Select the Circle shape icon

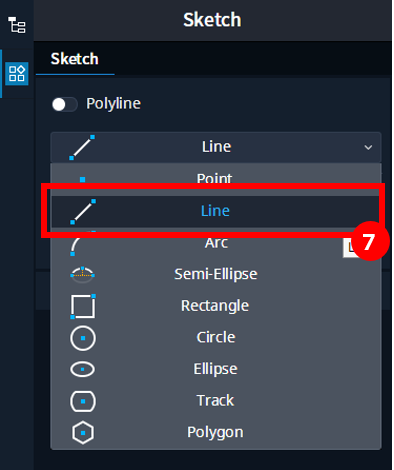coord(83,338)
